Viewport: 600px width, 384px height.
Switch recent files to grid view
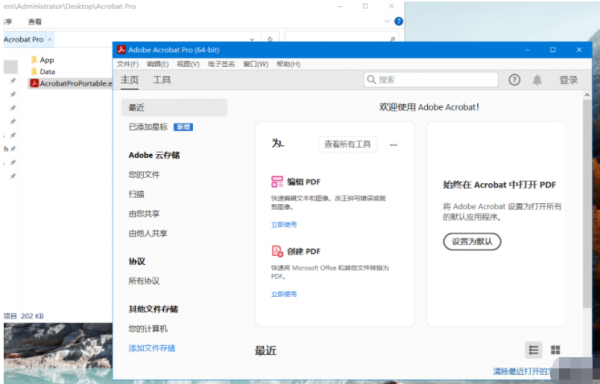(555, 350)
